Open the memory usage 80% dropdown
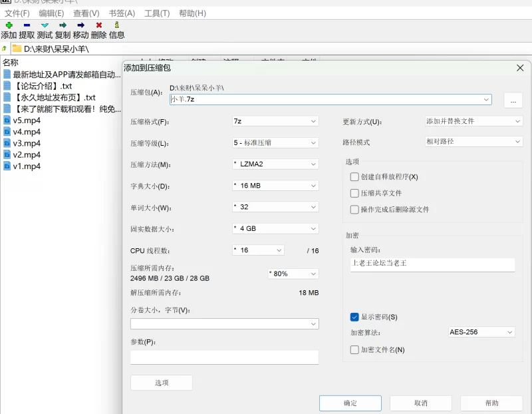The image size is (532, 414). click(x=293, y=274)
